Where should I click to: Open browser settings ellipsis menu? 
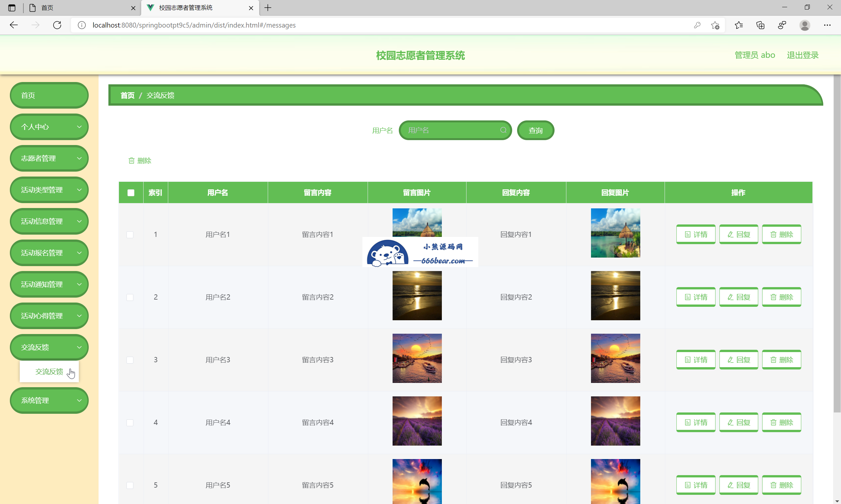pyautogui.click(x=827, y=25)
